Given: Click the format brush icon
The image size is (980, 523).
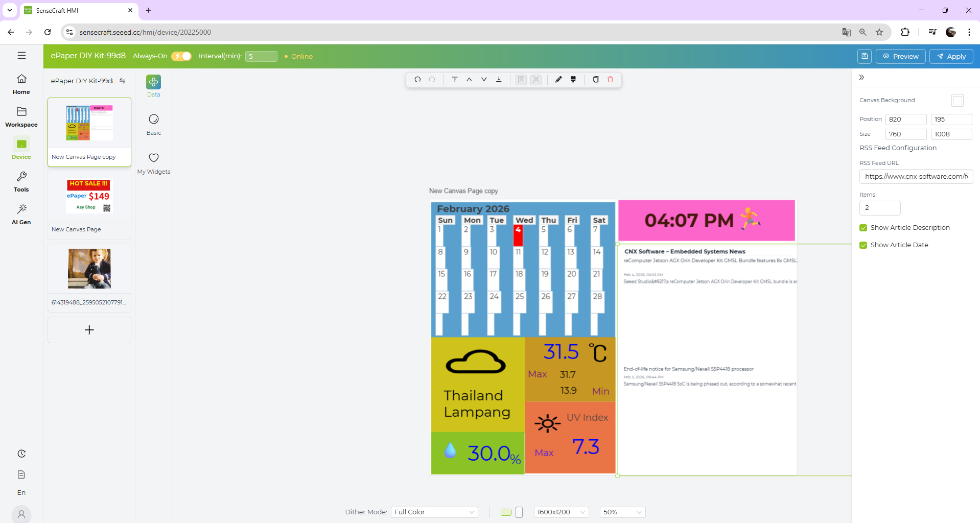Looking at the screenshot, I should 573,80.
